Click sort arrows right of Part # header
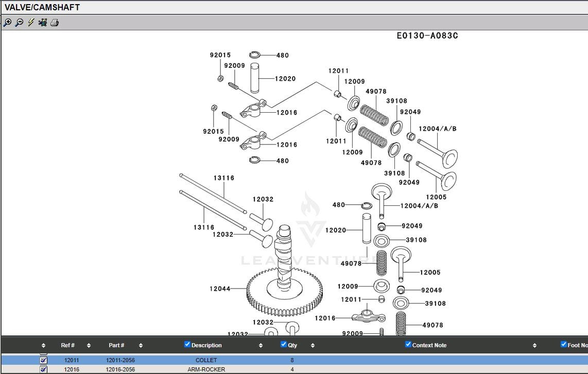588x374 pixels. 141,345
